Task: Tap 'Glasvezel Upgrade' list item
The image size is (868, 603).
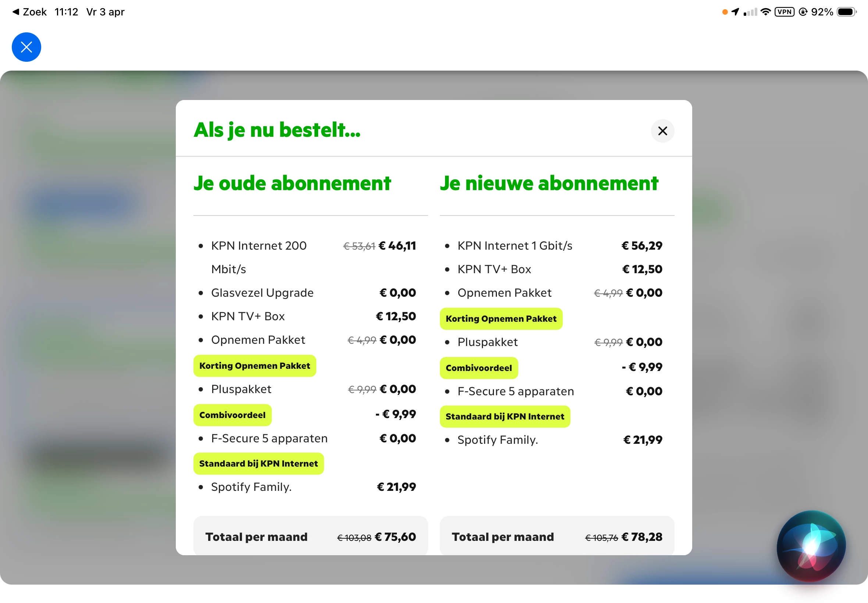Action: click(x=262, y=293)
